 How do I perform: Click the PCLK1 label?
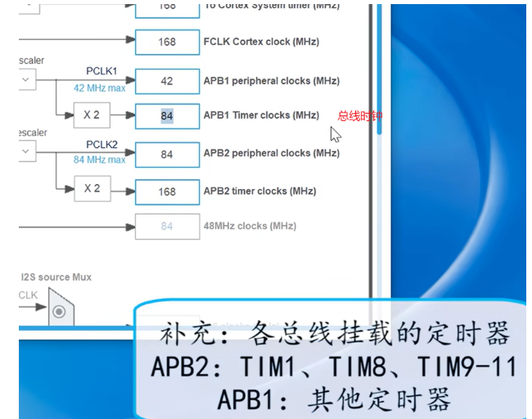point(101,71)
